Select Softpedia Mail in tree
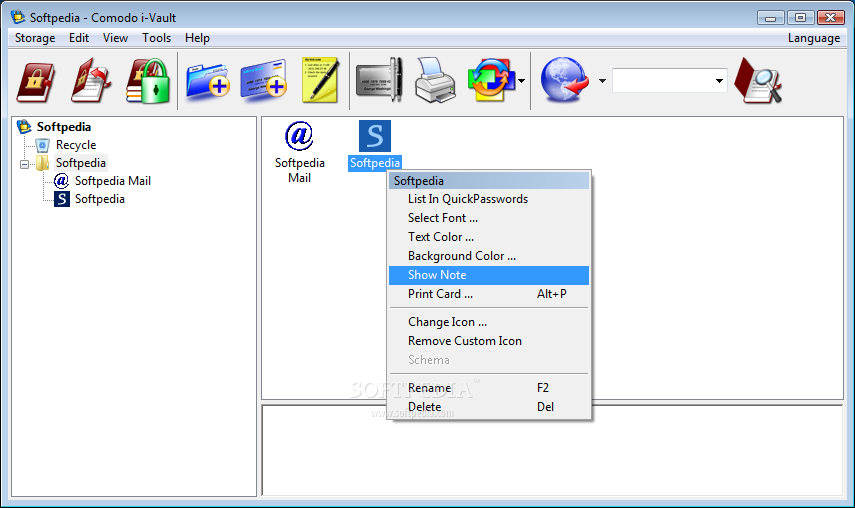The width and height of the screenshot is (855, 508). click(x=113, y=181)
